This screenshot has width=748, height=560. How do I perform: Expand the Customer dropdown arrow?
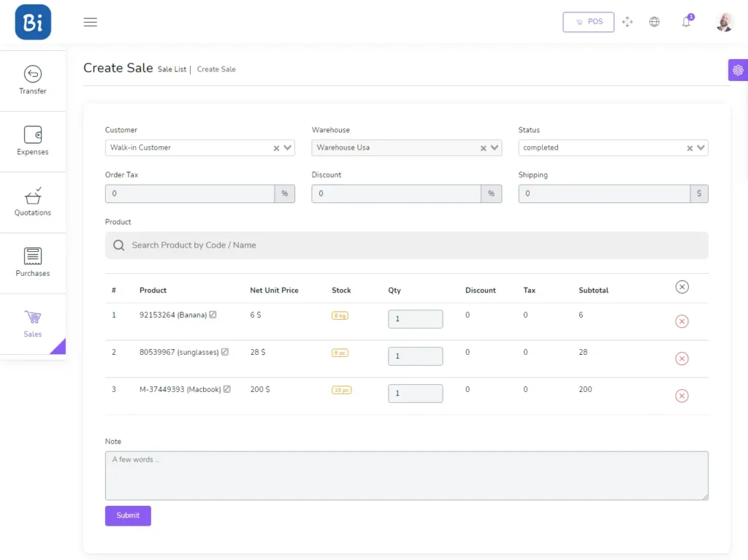click(x=288, y=148)
